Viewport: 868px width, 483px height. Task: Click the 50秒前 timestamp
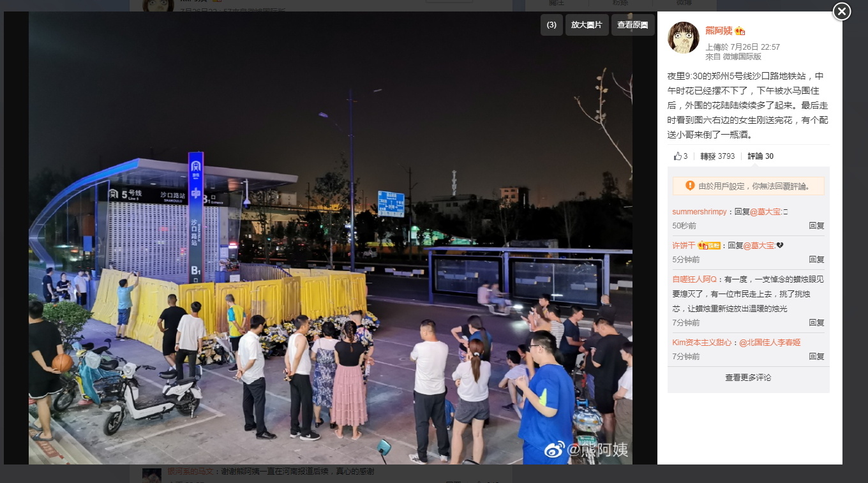[x=685, y=226]
